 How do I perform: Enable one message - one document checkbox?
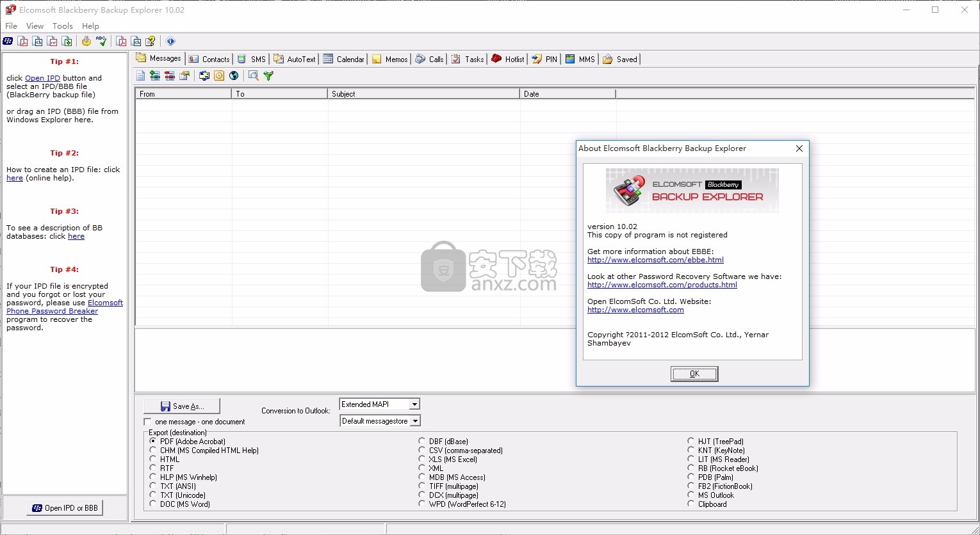[148, 422]
